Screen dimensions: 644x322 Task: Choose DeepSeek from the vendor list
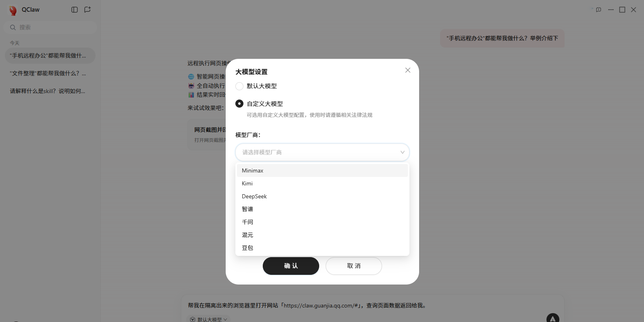click(322, 196)
